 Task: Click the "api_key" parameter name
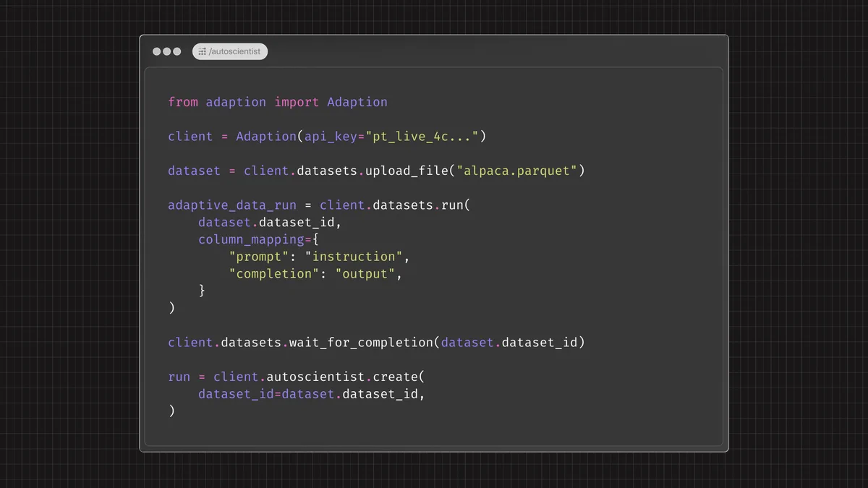331,137
